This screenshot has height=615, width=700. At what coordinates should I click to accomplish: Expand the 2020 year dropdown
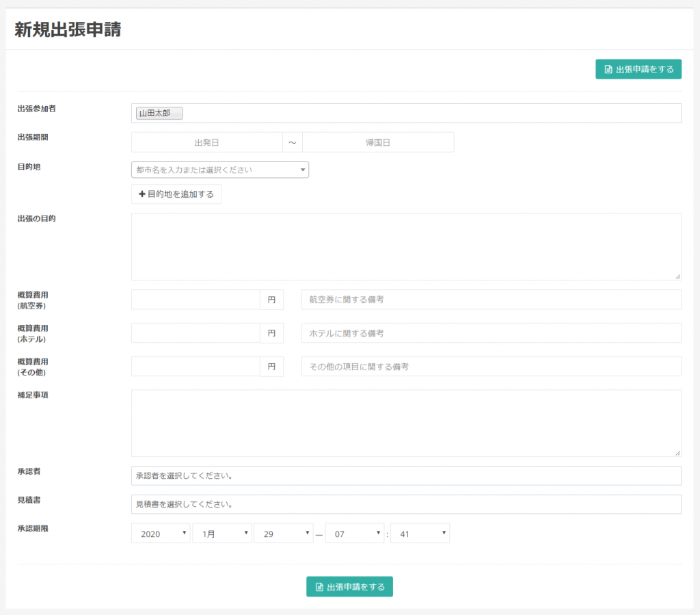(161, 534)
